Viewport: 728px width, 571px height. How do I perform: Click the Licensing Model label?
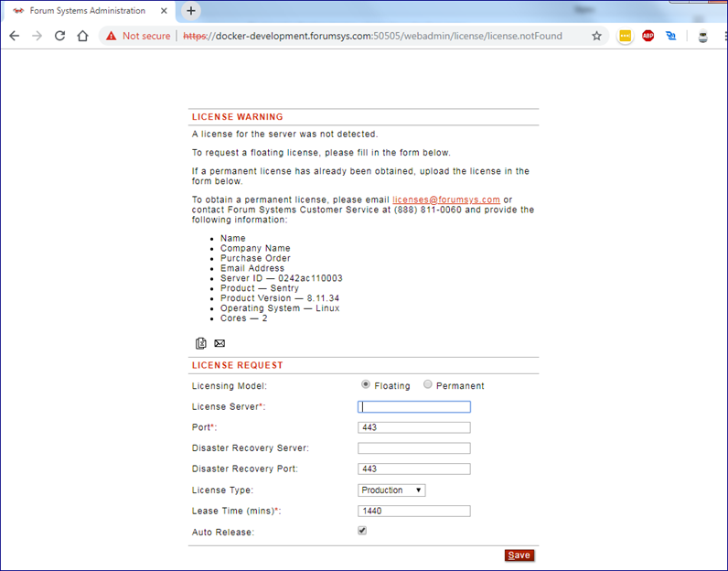230,386
